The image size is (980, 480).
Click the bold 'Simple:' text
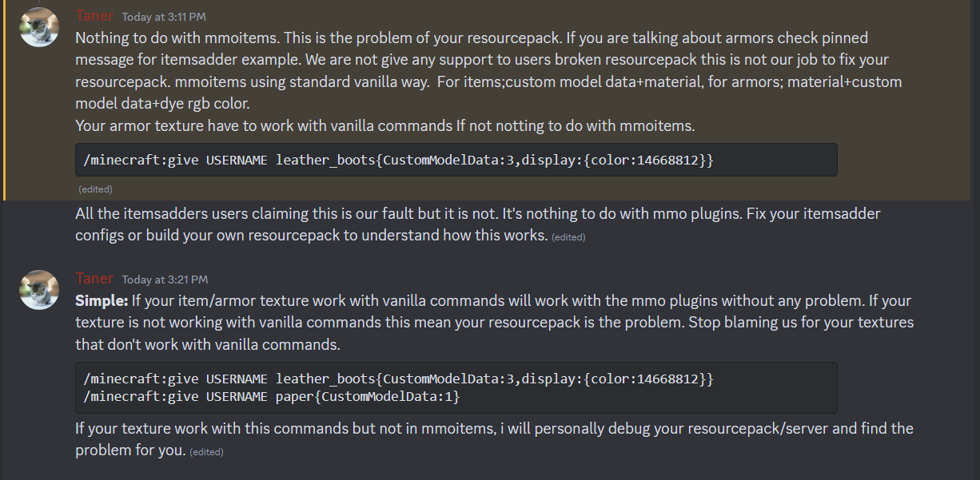(x=102, y=301)
